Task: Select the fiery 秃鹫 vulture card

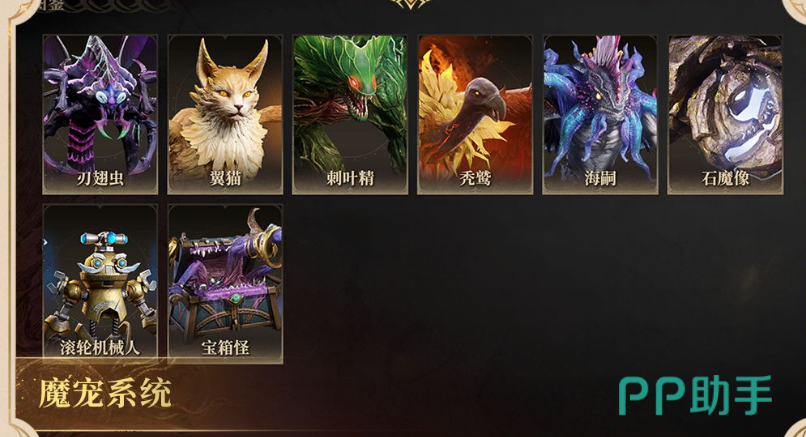Action: click(475, 115)
